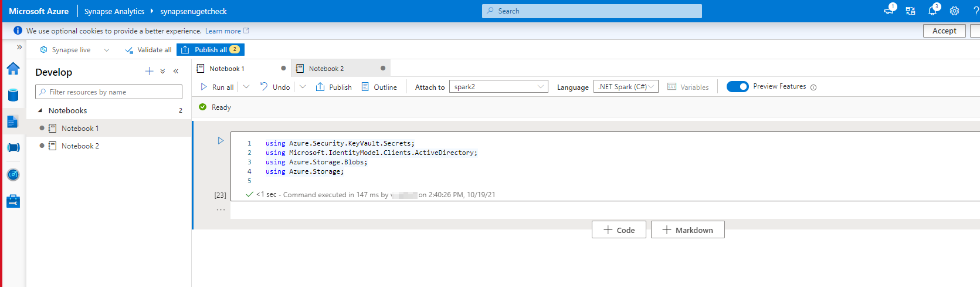Open the feedback megaphone icon in header
Viewport: 980px width, 287px height.
pos(889,11)
